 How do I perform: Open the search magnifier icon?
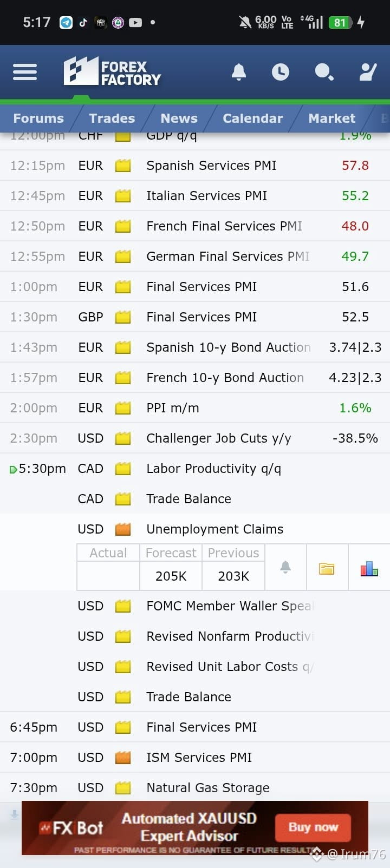(324, 72)
